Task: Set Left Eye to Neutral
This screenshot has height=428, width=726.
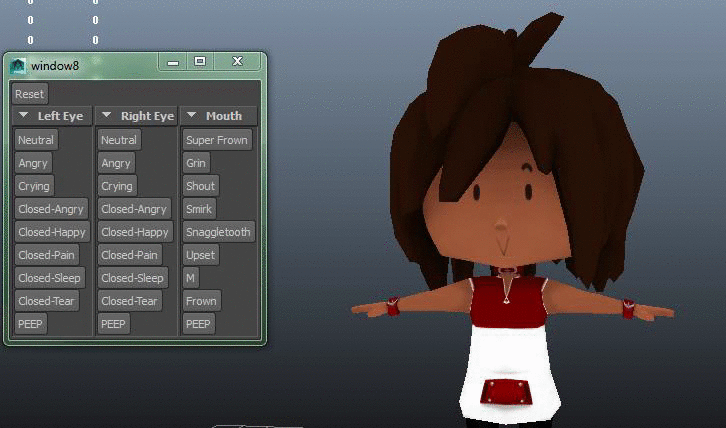Action: [36, 140]
